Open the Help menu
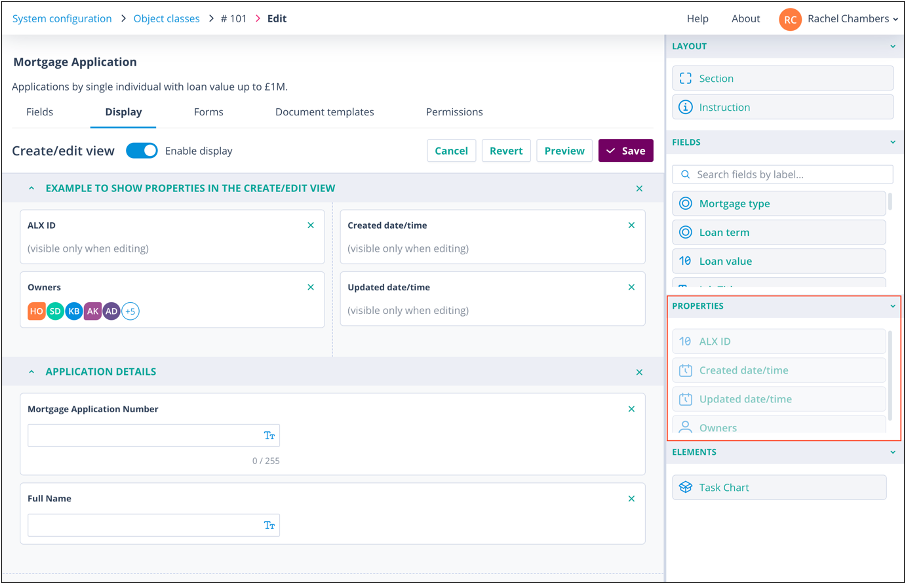 697,18
